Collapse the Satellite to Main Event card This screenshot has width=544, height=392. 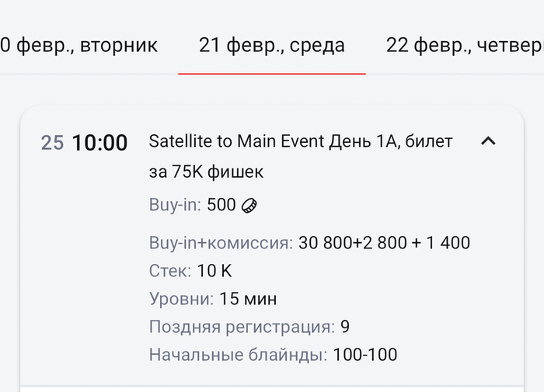click(488, 141)
